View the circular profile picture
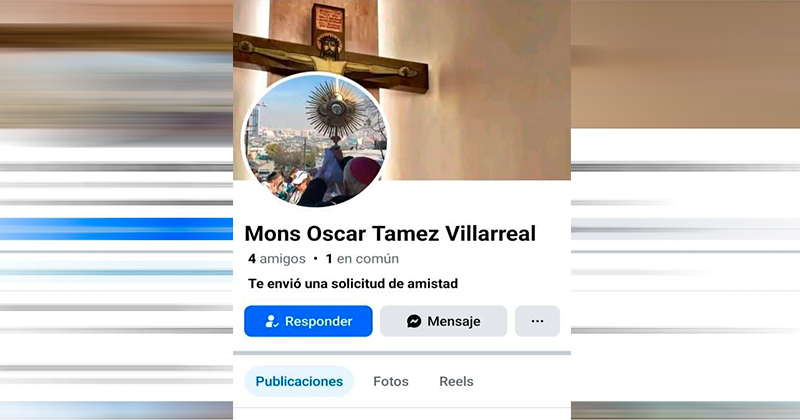800x420 pixels. (314, 140)
